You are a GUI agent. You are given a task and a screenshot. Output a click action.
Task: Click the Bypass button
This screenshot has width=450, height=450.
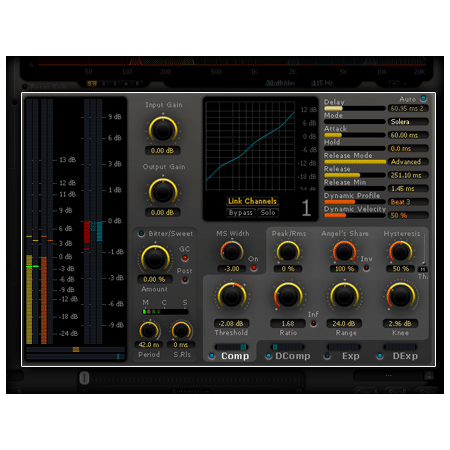[x=241, y=212]
